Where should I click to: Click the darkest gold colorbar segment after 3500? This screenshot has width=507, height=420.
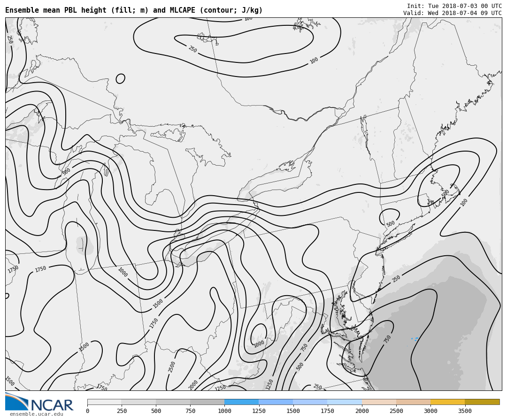click(483, 402)
